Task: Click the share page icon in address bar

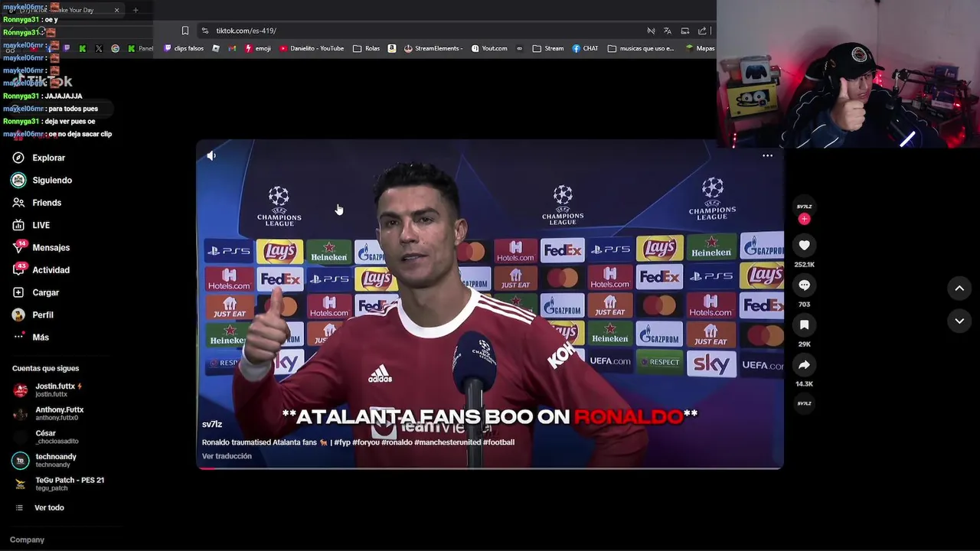Action: tap(702, 31)
